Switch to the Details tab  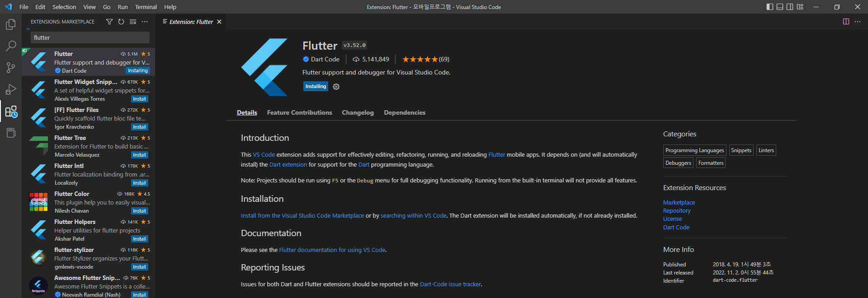[247, 112]
